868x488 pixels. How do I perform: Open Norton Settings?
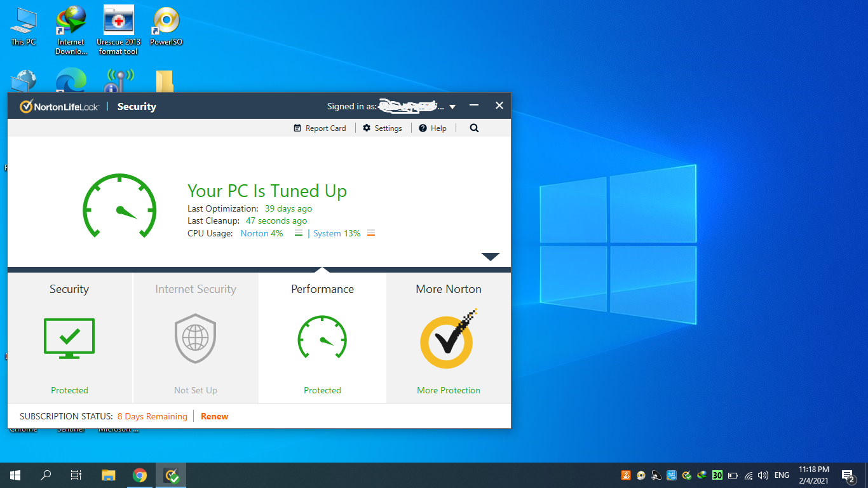383,128
